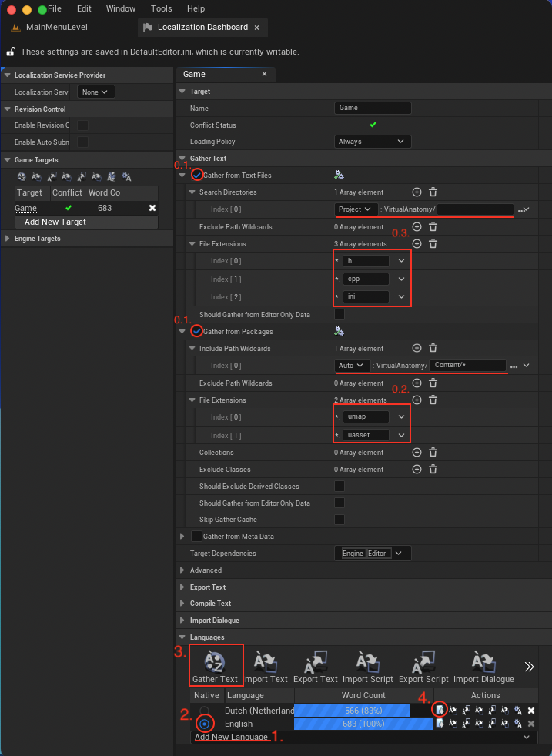552x756 pixels.
Task: Switch to the MainMenuLevel tab
Action: (x=56, y=28)
